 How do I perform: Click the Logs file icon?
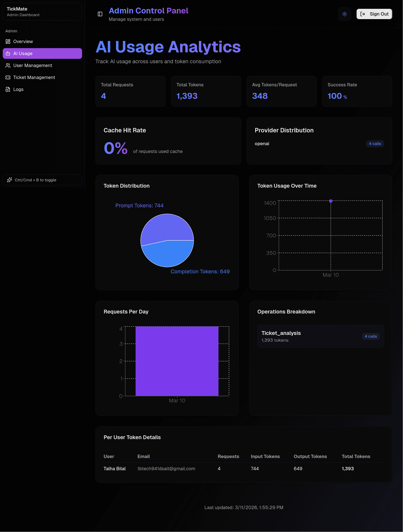coord(8,90)
